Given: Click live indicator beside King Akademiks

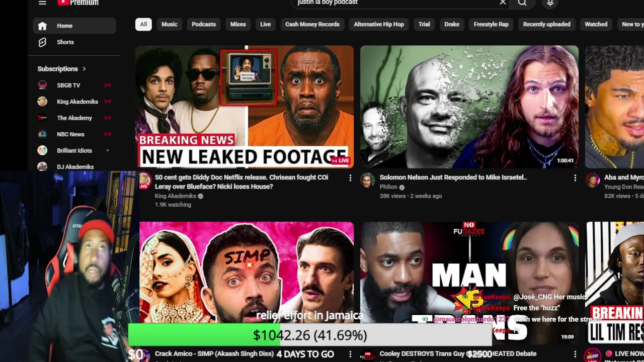Looking at the screenshot, I should click(107, 102).
